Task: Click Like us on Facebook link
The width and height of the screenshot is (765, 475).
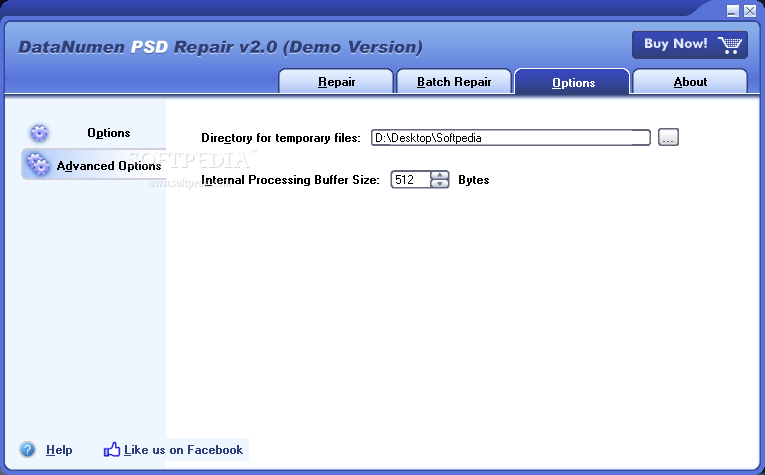Action: coord(183,450)
